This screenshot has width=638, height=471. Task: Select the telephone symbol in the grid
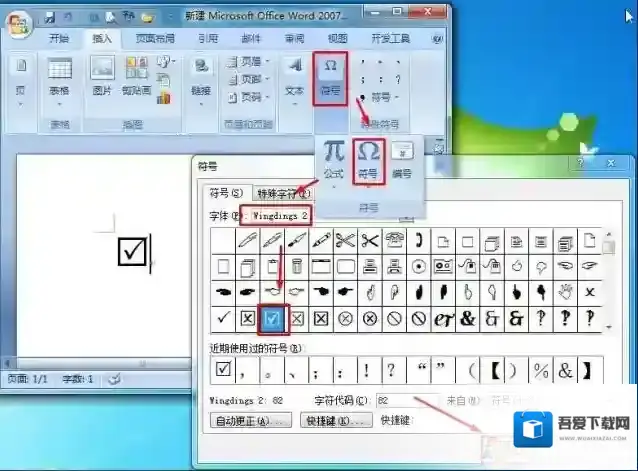point(394,241)
